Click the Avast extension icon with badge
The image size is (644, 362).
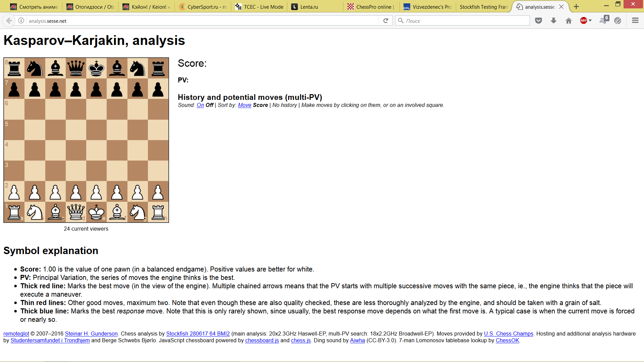pyautogui.click(x=604, y=20)
